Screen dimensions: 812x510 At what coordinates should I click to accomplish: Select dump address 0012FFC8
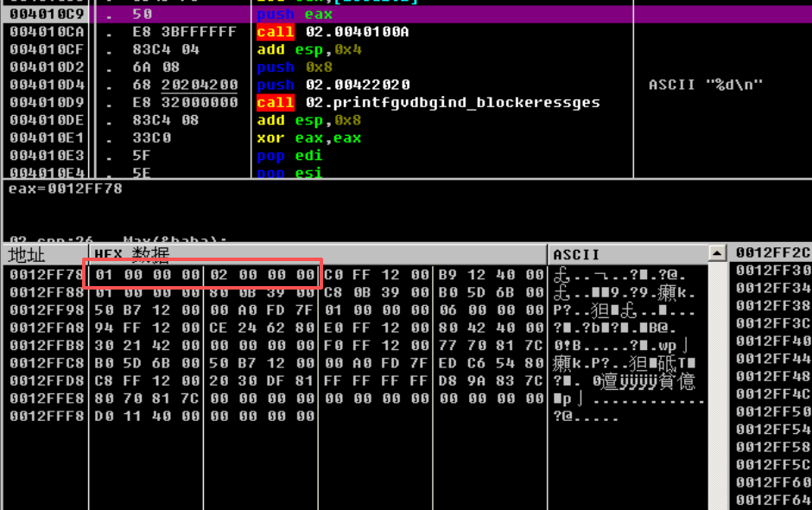tap(47, 363)
